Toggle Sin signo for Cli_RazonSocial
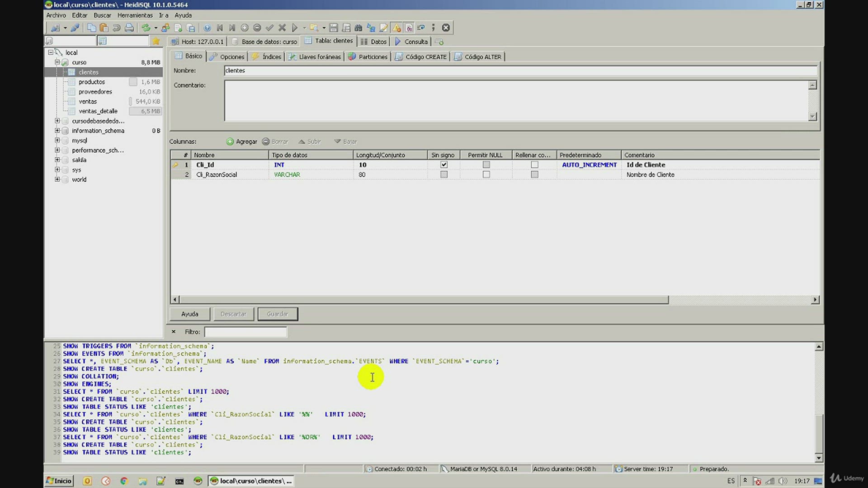The image size is (868, 488). [444, 174]
